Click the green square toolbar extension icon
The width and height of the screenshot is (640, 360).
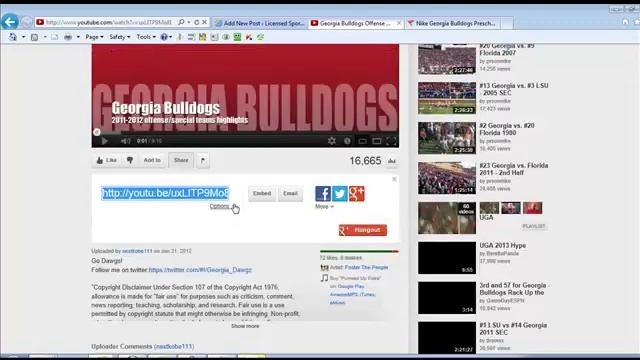(x=237, y=37)
